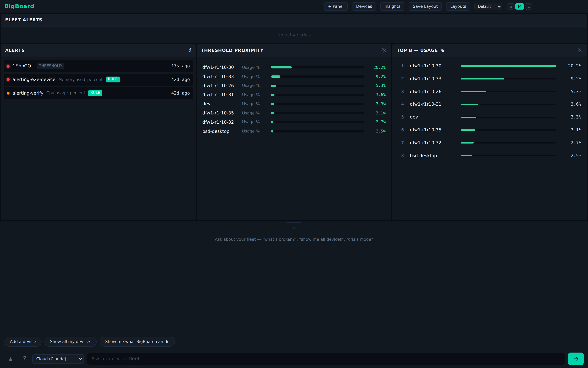The height and width of the screenshot is (368, 588).
Task: Add a new panel with + Panel
Action: [x=336, y=6]
